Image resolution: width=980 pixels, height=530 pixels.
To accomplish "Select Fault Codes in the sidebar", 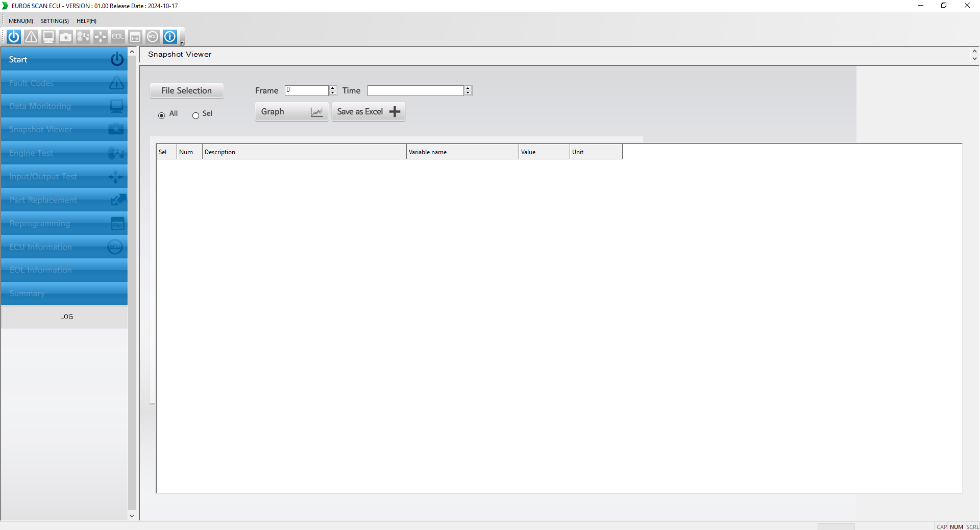I will pyautogui.click(x=64, y=83).
